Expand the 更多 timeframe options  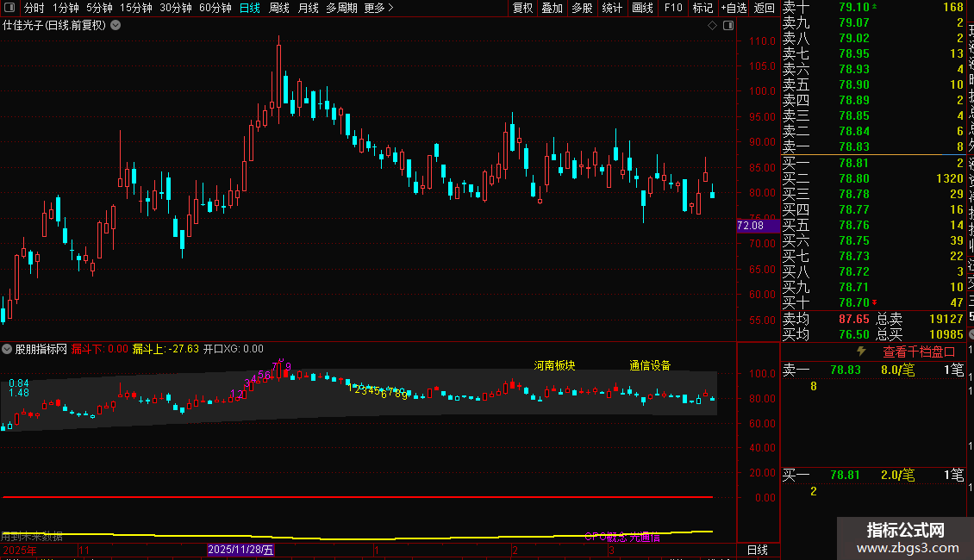(x=378, y=8)
